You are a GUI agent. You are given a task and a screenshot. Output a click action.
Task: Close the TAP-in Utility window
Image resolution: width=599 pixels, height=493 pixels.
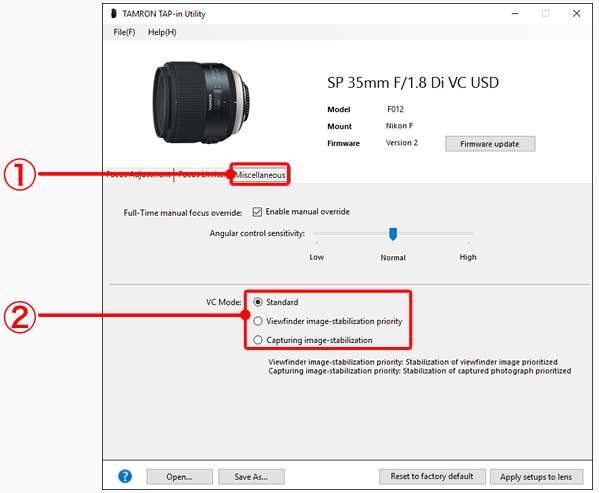point(576,14)
